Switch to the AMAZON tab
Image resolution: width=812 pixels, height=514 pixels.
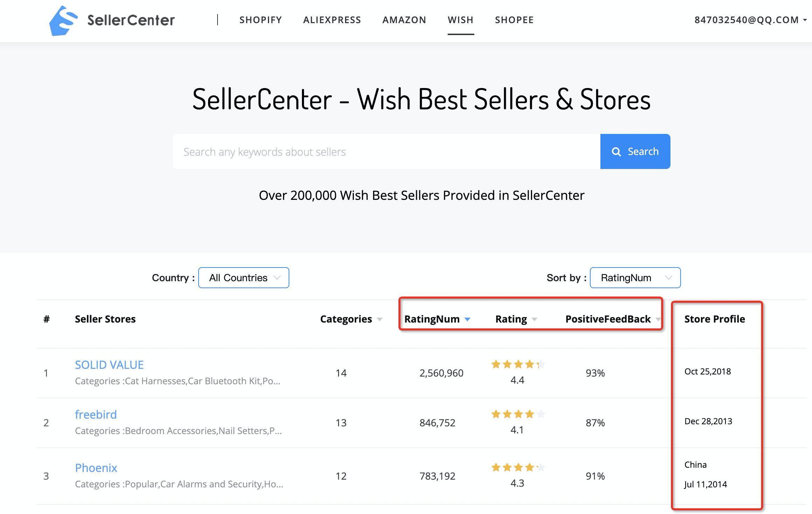pyautogui.click(x=405, y=20)
